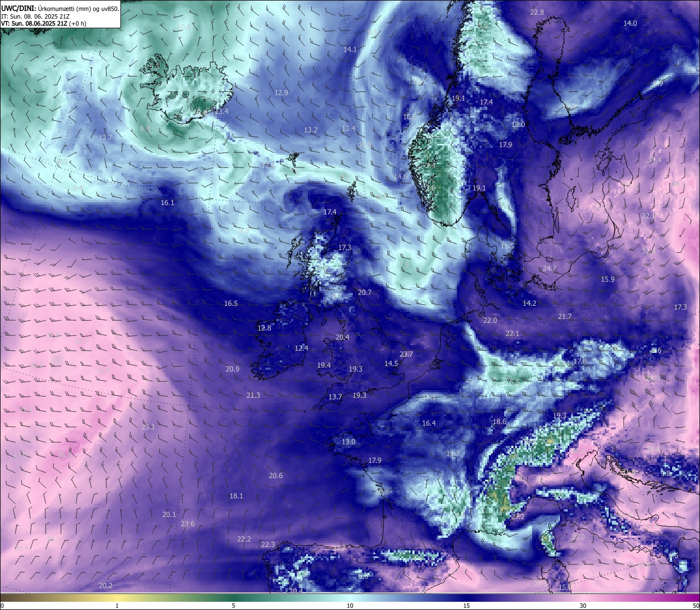Click the 13.7 value over Cornwall

(x=335, y=397)
